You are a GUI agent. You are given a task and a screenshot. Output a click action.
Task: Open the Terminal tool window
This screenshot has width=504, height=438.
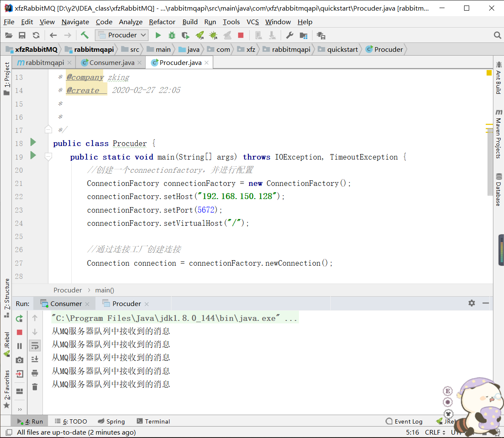tap(153, 421)
